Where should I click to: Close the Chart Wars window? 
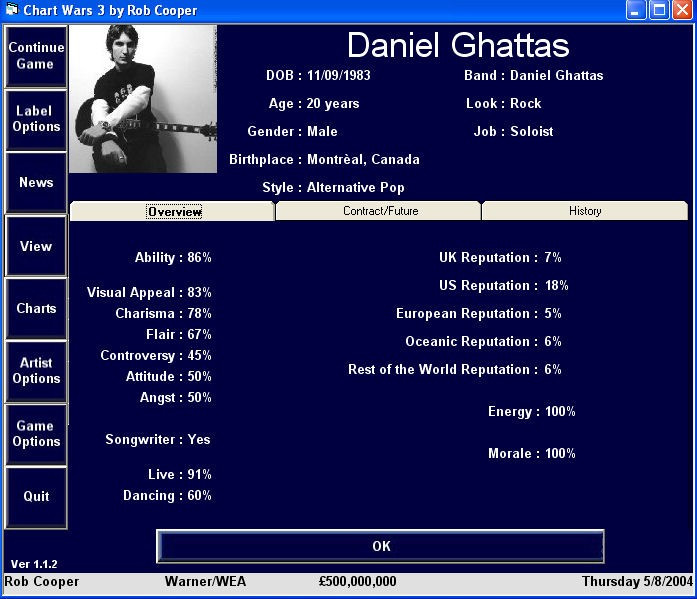click(682, 10)
